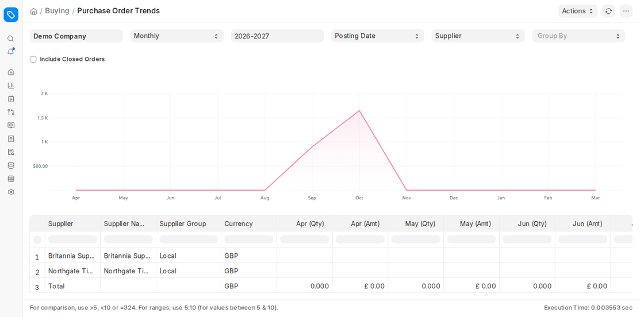Click Britannia Supplier Name cell

pos(128,256)
